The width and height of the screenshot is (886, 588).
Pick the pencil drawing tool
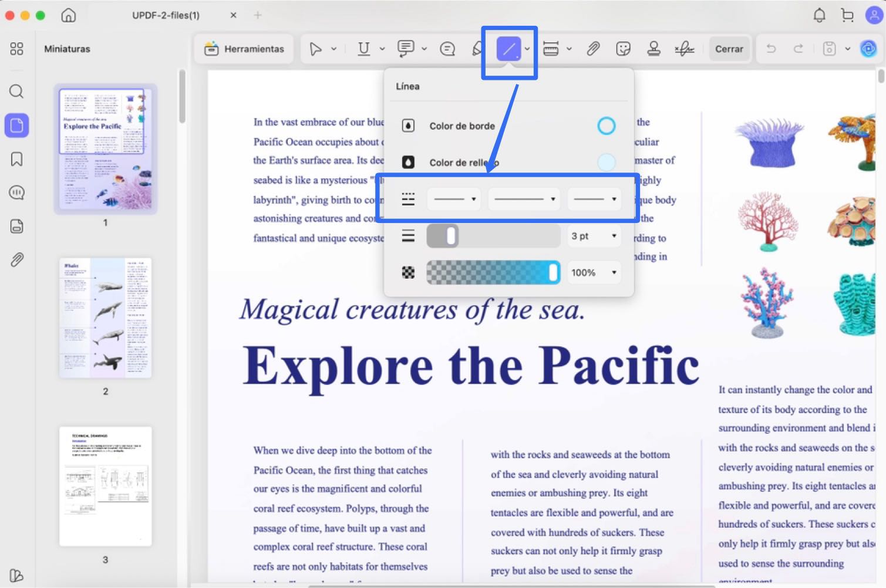point(477,49)
